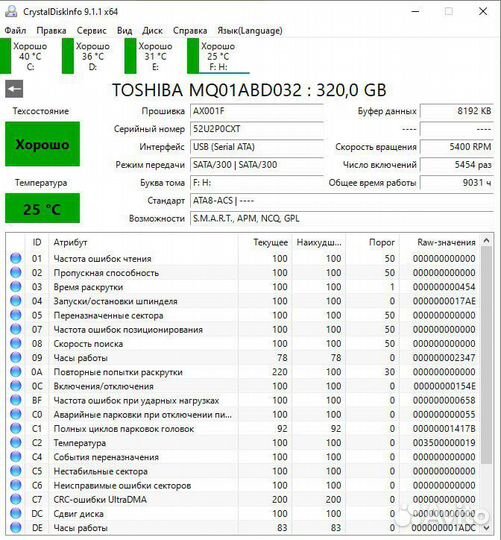Select the row Частота ошибок чтения
The width and height of the screenshot is (501, 540).
[x=243, y=258]
